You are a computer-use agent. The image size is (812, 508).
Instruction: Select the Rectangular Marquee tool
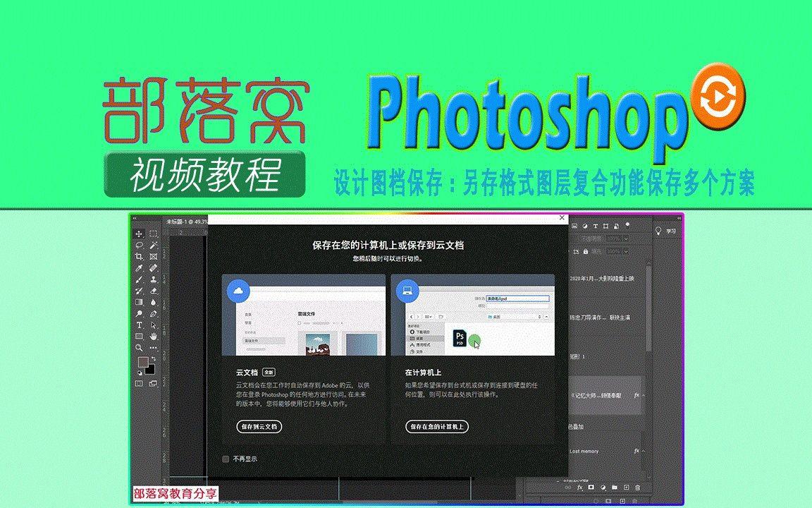[x=153, y=234]
